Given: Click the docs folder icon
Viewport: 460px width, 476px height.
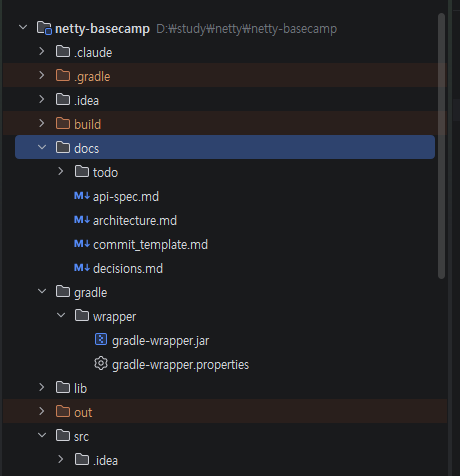Looking at the screenshot, I should (x=63, y=147).
